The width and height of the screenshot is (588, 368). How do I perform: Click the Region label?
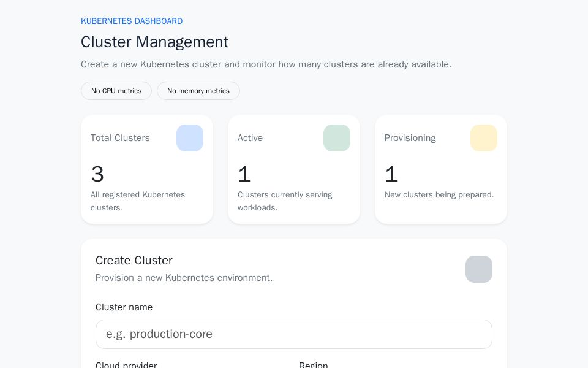point(313,364)
